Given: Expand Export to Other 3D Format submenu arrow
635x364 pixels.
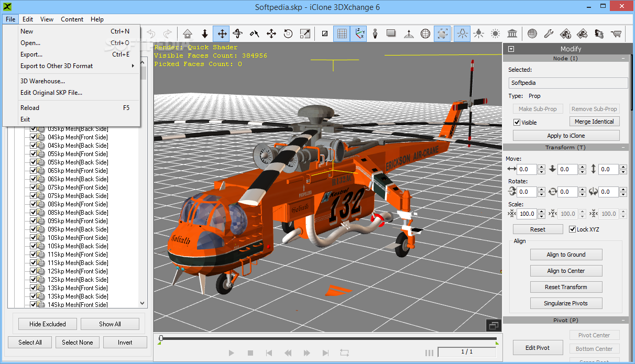Looking at the screenshot, I should pos(133,66).
